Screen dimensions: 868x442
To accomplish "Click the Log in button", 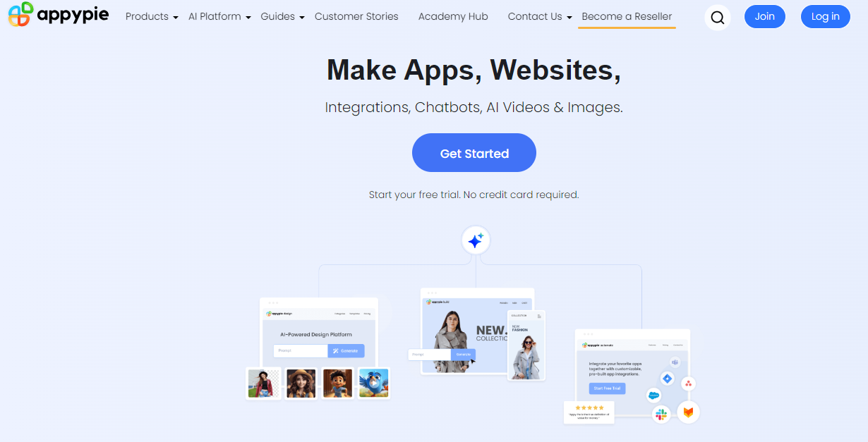I will click(826, 16).
